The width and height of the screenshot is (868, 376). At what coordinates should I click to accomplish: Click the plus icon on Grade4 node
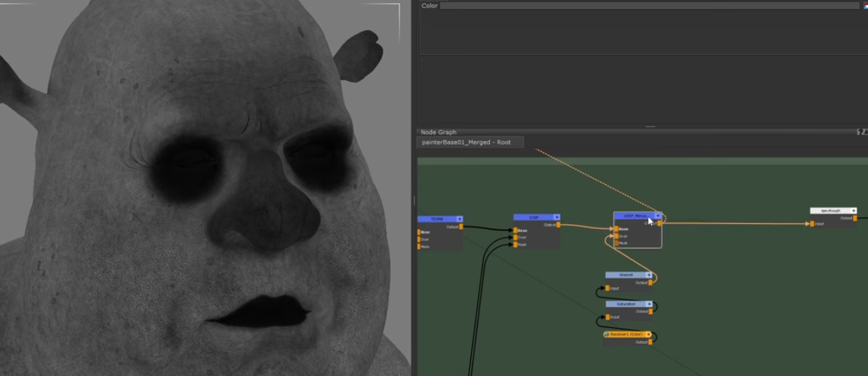click(x=649, y=275)
